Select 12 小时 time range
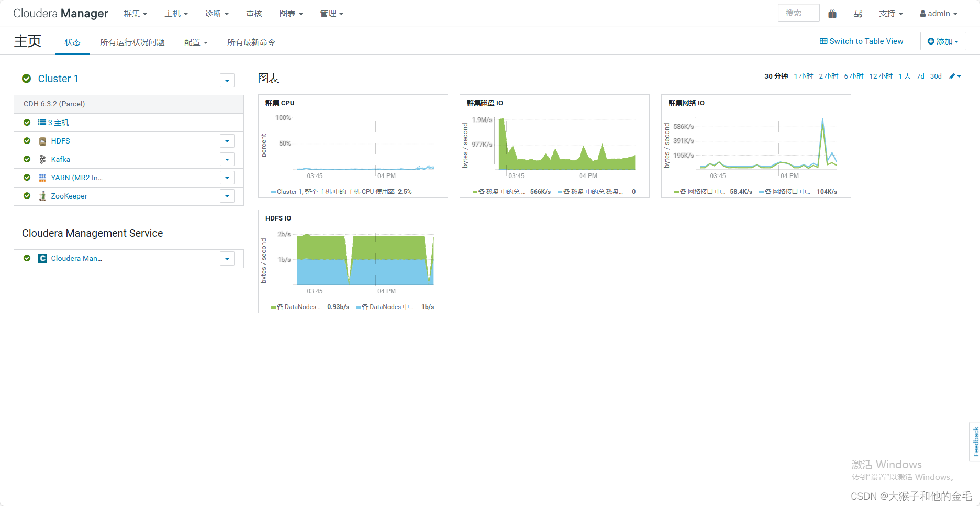Screen dimensions: 980x506 [x=881, y=76]
